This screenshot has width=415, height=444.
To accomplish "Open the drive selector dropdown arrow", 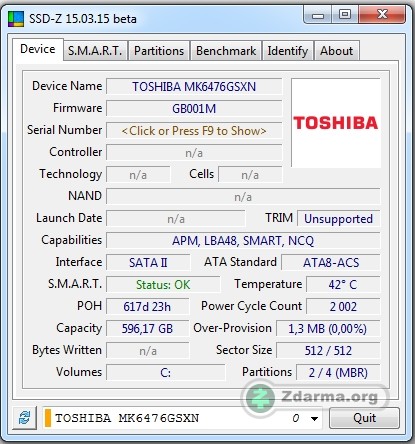I will [x=314, y=418].
